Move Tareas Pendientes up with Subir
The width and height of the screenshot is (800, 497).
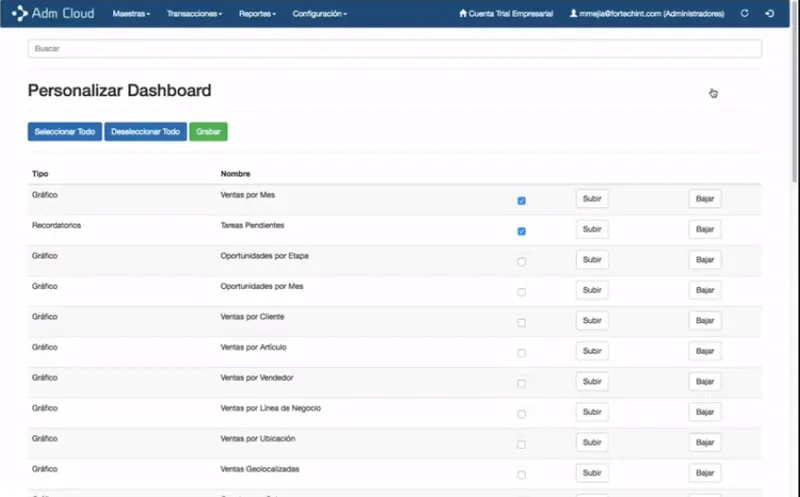pos(592,229)
